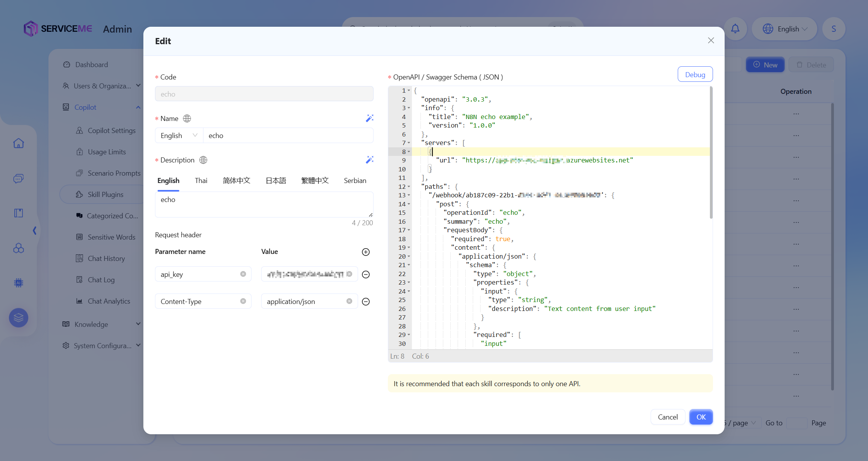
Task: Click the Go to page number field
Action: (x=797, y=423)
